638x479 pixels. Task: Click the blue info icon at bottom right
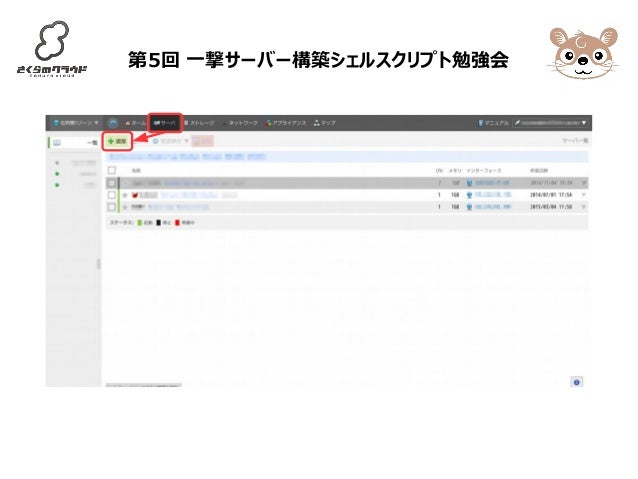coord(577,382)
